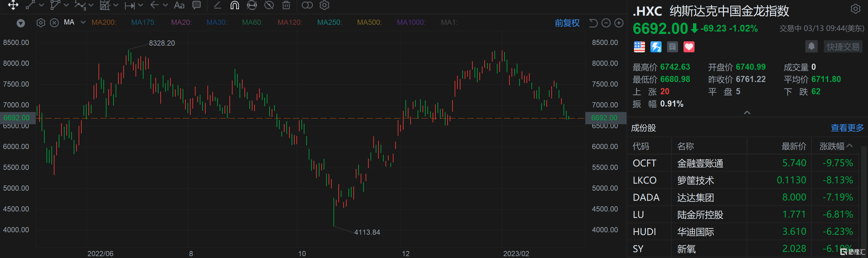The height and width of the screenshot is (258, 868).
Task: Click the overlay compare circles icon
Action: [307, 5]
